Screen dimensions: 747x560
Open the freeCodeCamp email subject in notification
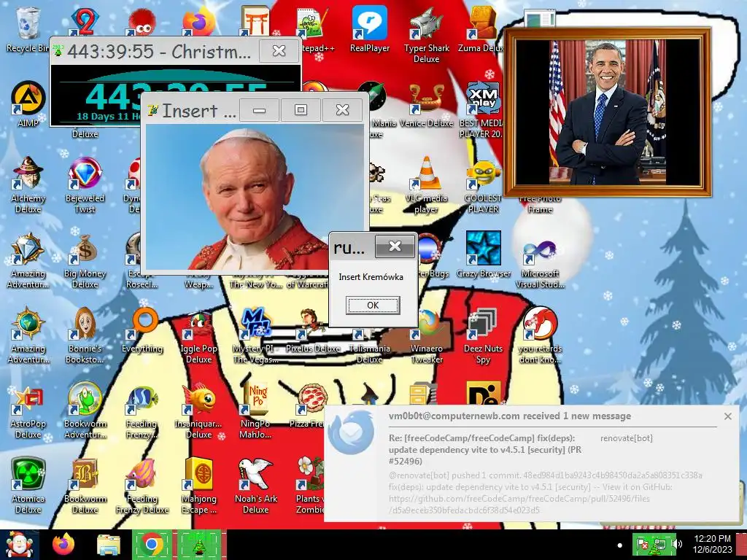[x=485, y=449]
